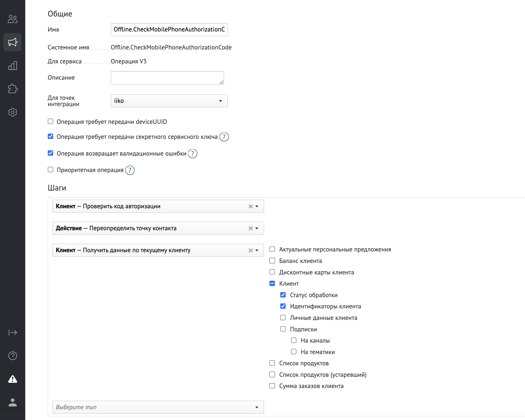Click the 'Шаги' section heading
525x420 pixels.
pyautogui.click(x=57, y=188)
